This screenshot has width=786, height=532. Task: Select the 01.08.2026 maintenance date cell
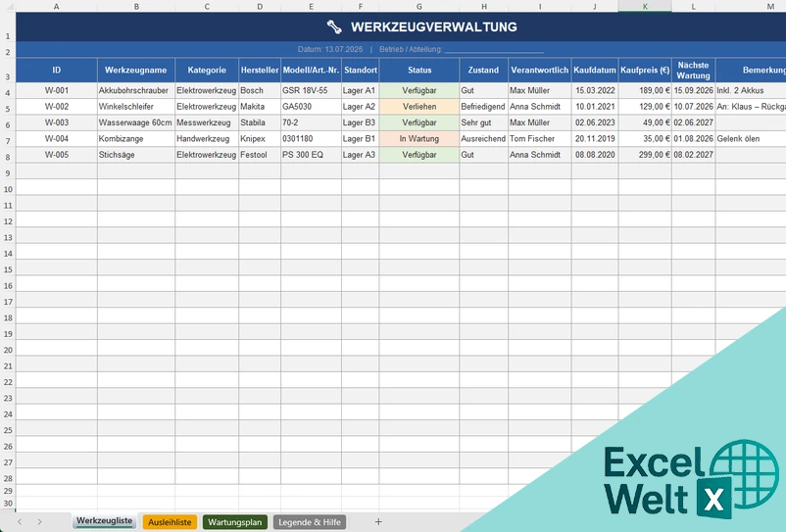pyautogui.click(x=693, y=139)
